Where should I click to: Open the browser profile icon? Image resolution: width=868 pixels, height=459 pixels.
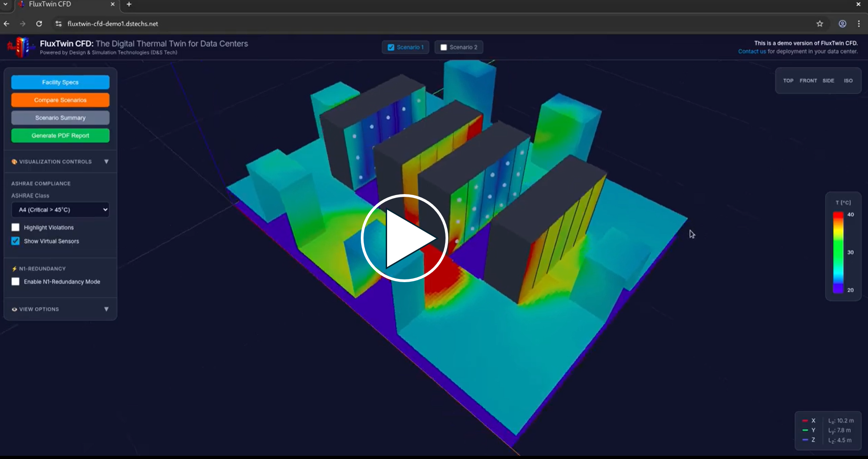842,24
